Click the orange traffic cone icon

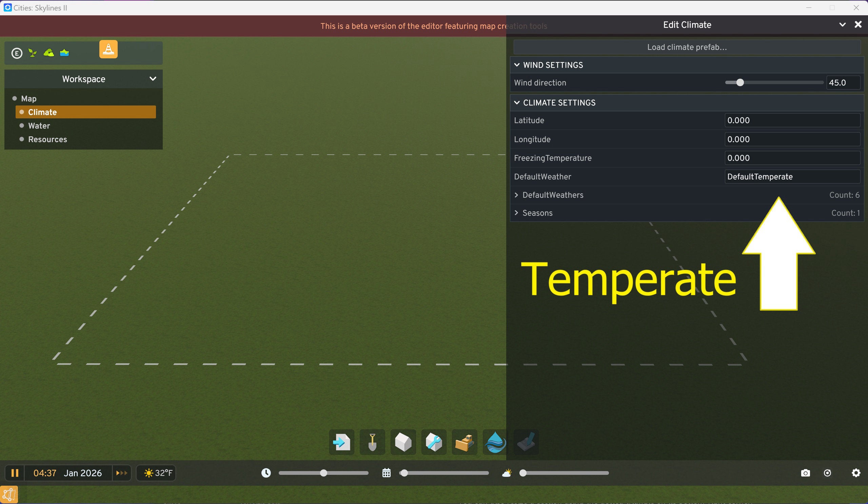tap(108, 49)
